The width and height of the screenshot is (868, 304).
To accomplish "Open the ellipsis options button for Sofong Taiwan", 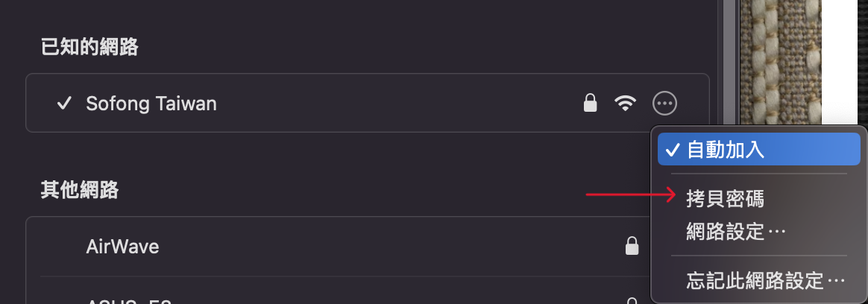I will pos(664,104).
